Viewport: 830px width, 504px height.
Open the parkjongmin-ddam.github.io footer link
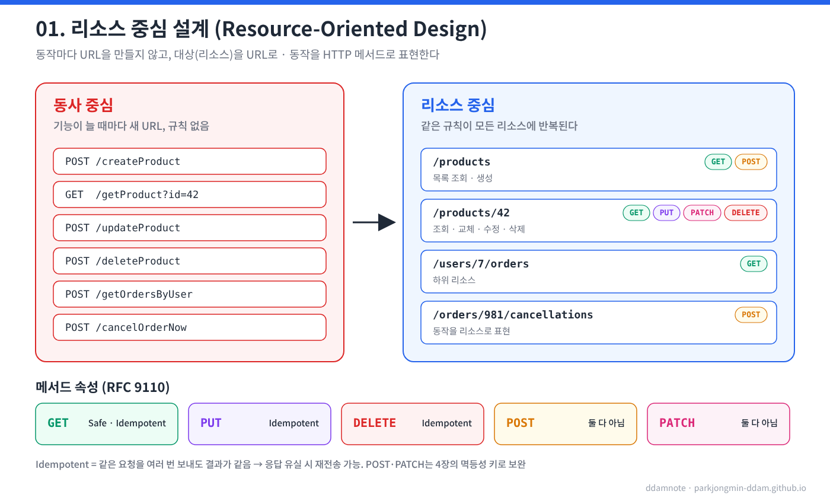click(750, 489)
